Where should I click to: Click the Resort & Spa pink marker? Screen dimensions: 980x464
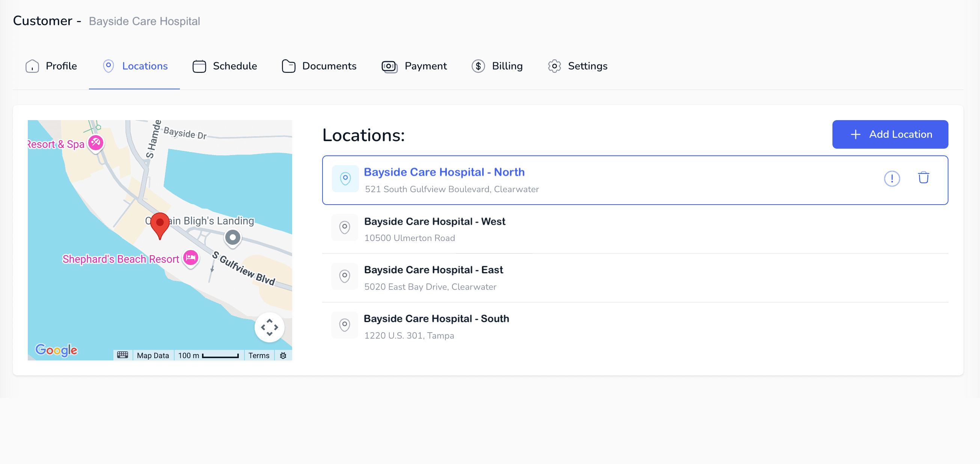[x=95, y=143]
